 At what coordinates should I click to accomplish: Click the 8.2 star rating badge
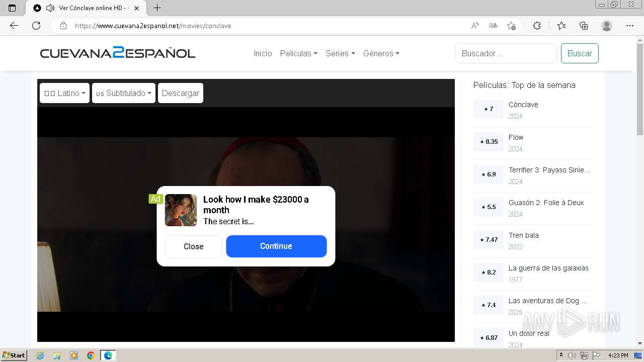point(489,273)
